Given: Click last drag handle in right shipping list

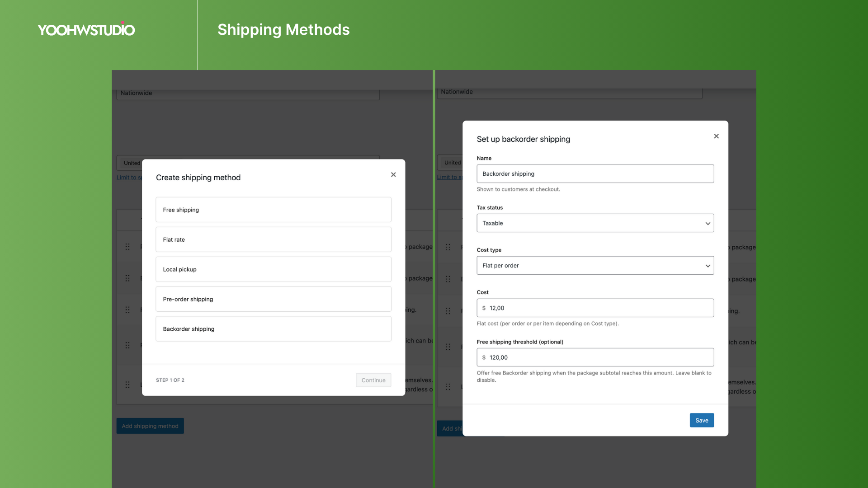Looking at the screenshot, I should (x=448, y=387).
